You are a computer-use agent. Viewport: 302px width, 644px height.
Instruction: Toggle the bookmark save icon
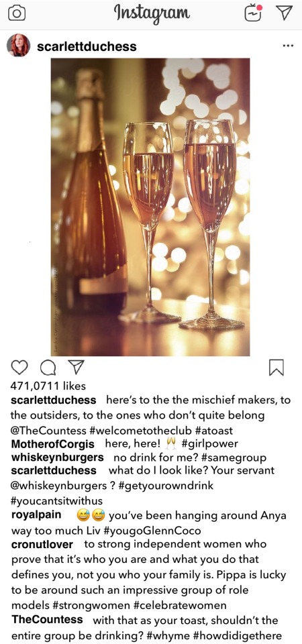[x=276, y=367]
